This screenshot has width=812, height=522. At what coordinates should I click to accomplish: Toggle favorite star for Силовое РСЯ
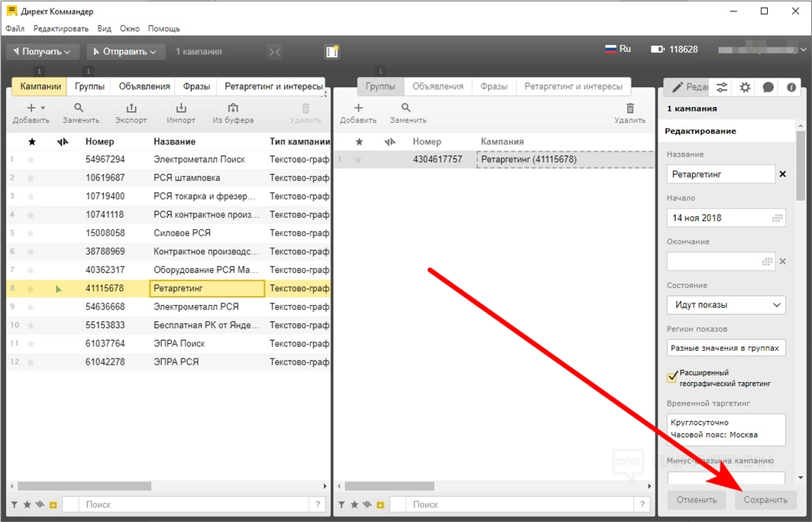(31, 233)
